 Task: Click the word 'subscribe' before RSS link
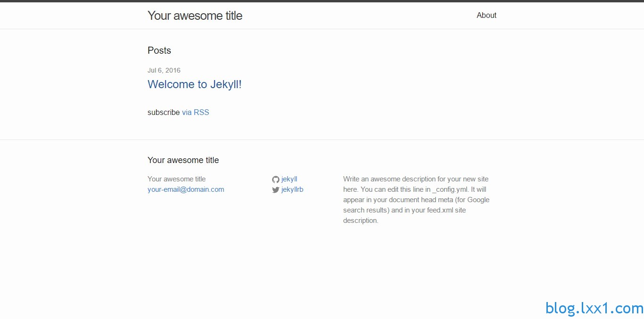click(164, 112)
